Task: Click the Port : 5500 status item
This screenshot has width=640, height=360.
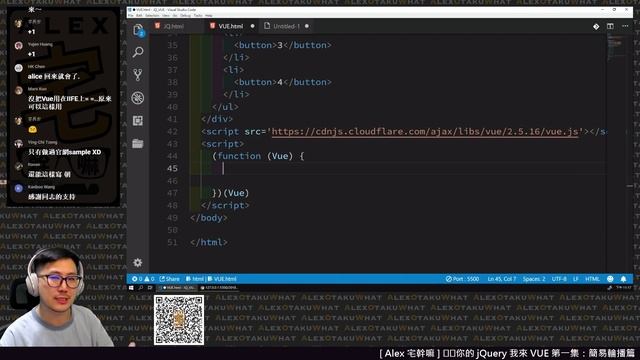Action: (462, 279)
